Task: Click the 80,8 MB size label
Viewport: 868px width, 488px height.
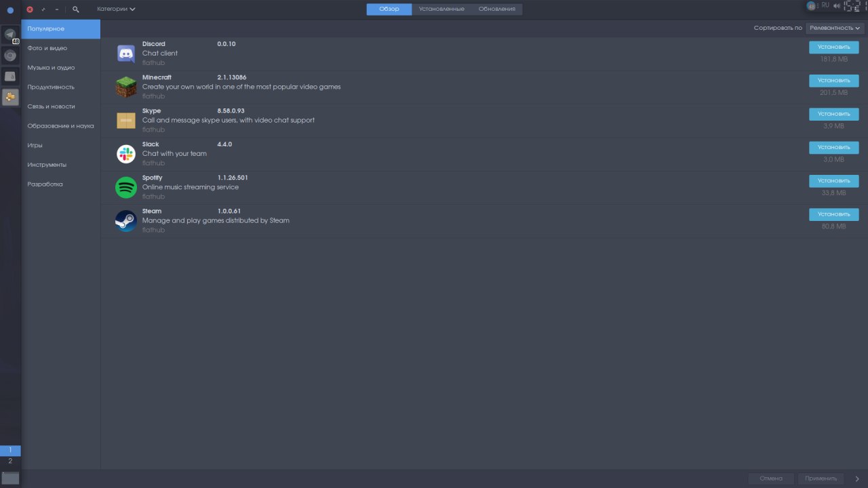Action: (x=833, y=226)
